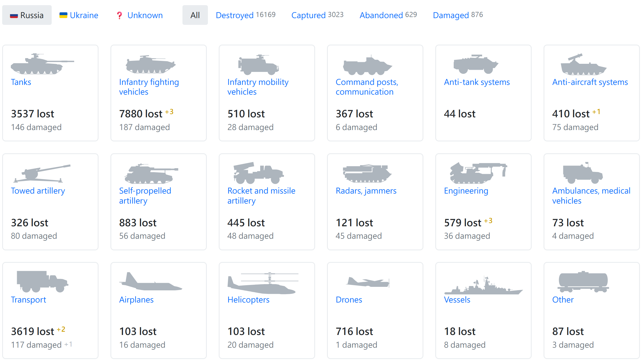Screen dimensions: 644x362
Task: Click the transport truck icon
Action: pyautogui.click(x=43, y=281)
